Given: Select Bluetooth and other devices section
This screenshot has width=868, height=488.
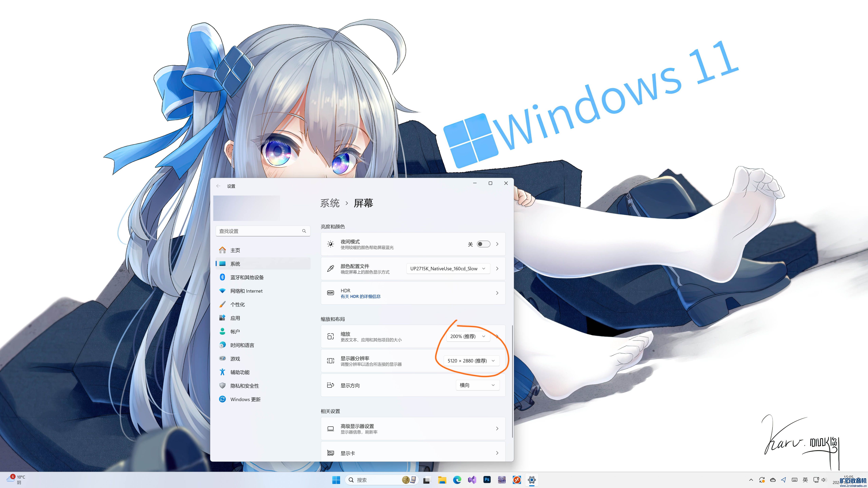Looking at the screenshot, I should point(247,277).
